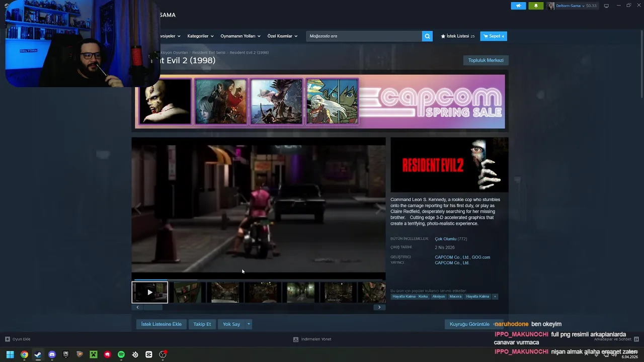This screenshot has width=644, height=362.
Task: Select the third screenshot thumbnail
Action: [x=225, y=292]
